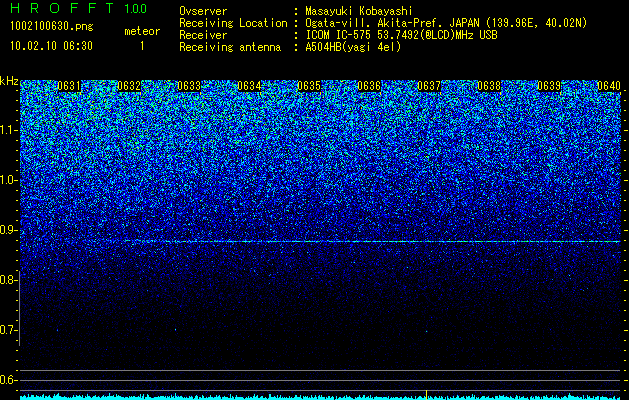Screen dimensions: 629x400
Task: Click the 'Receiving antenna' field label
Action: click(230, 47)
